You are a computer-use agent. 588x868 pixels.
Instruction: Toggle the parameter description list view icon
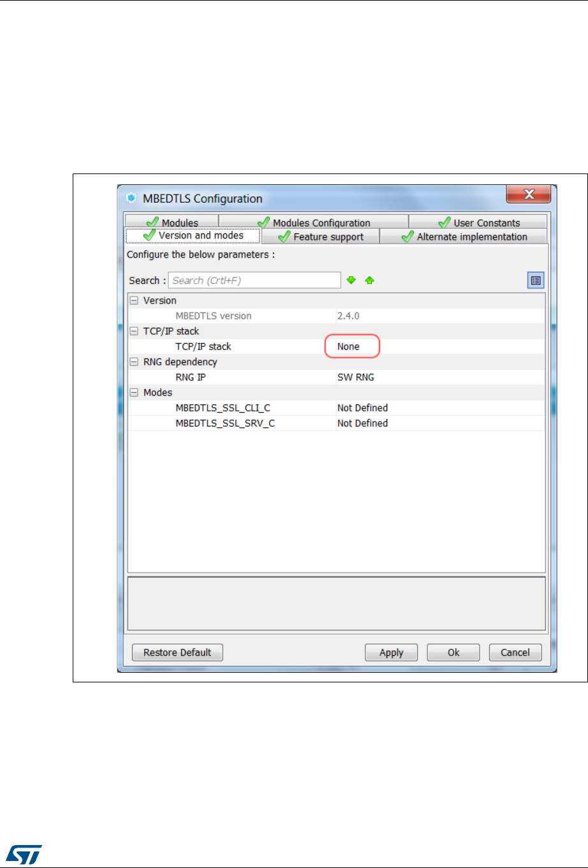(536, 280)
